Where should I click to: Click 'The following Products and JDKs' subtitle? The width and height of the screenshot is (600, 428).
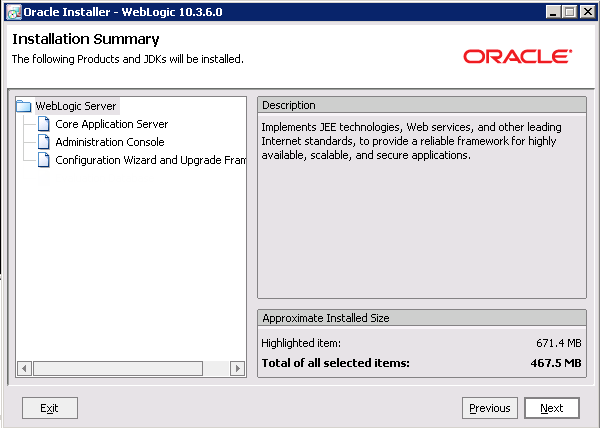tap(128, 59)
